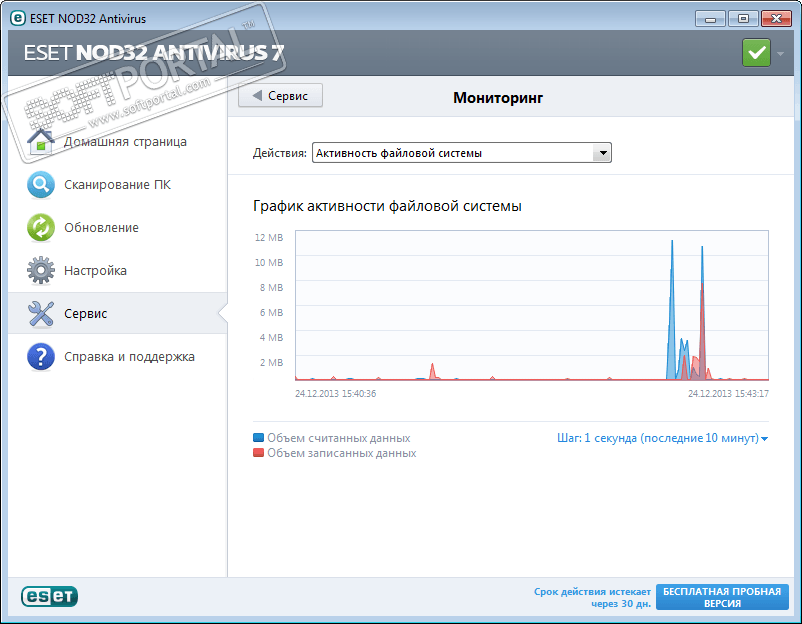This screenshot has width=802, height=624.
Task: Select the Сервис menu item
Action: pos(118,314)
